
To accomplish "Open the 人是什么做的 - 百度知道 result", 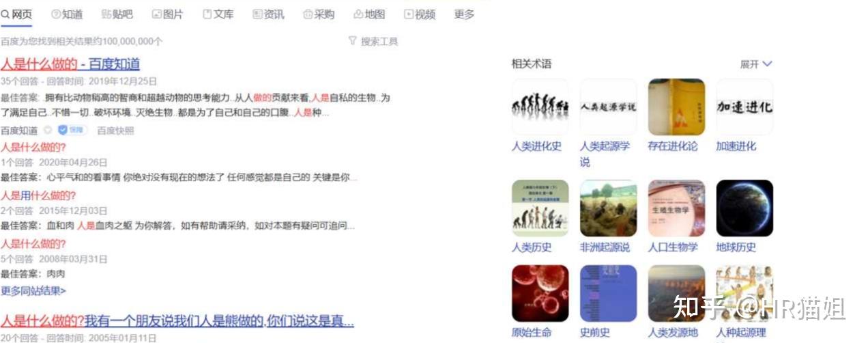I will [70, 64].
